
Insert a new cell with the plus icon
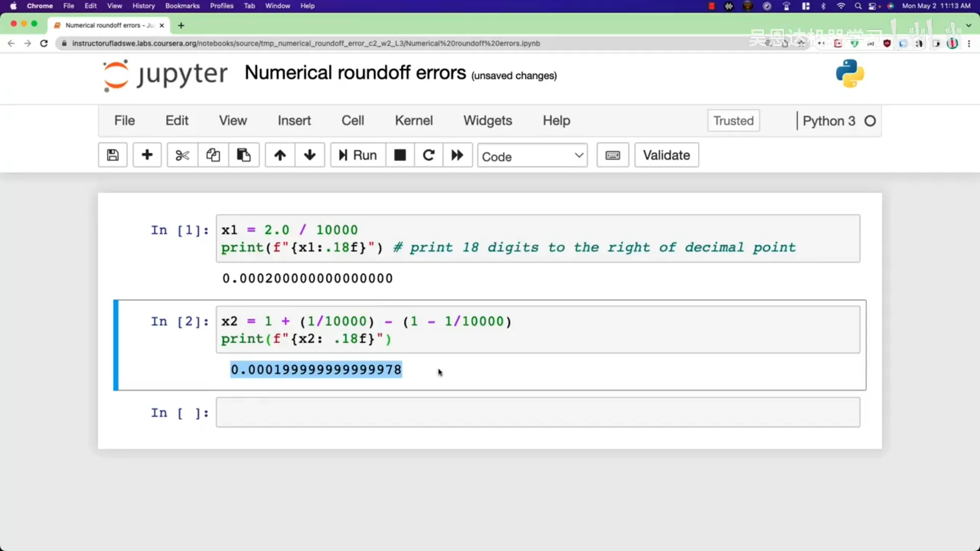pyautogui.click(x=147, y=155)
